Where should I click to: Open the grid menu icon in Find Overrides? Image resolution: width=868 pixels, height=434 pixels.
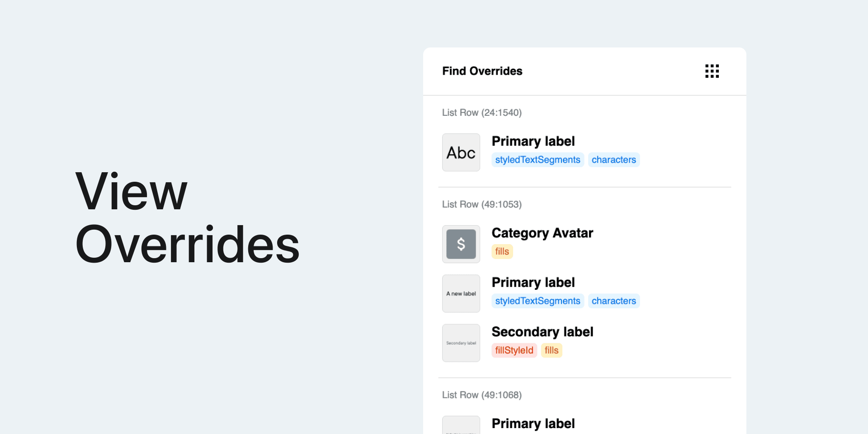[x=712, y=71]
